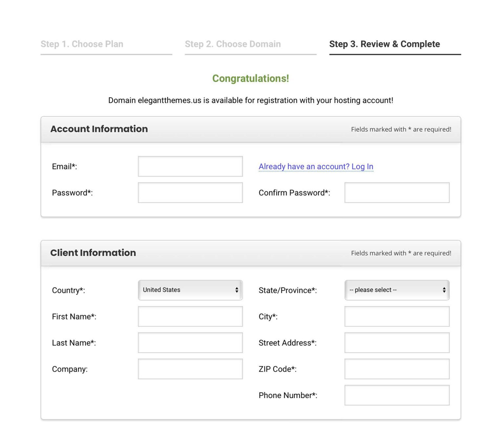Click into the City field
The height and width of the screenshot is (436, 504).
tap(397, 316)
